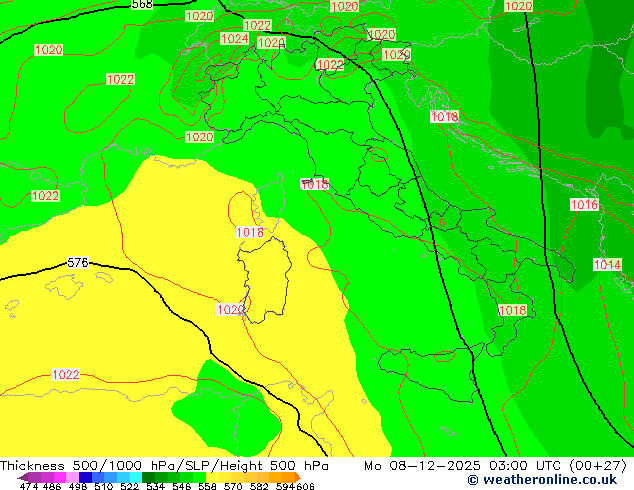Click the legend value '498'
Image resolution: width=634 pixels, height=490 pixels.
click(x=78, y=486)
